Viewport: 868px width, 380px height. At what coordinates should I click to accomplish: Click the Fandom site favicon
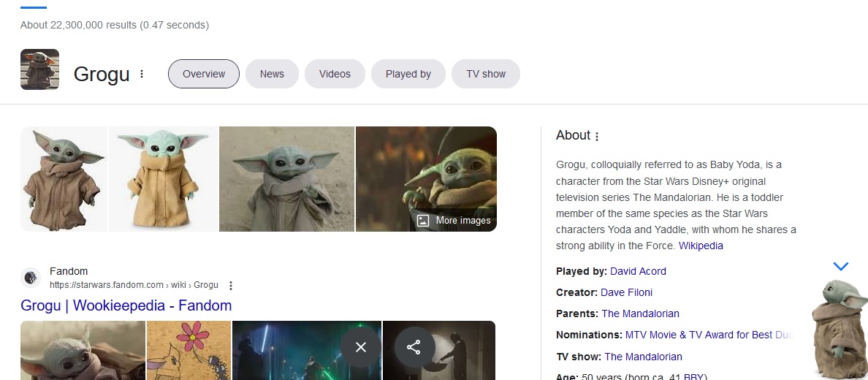[31, 278]
